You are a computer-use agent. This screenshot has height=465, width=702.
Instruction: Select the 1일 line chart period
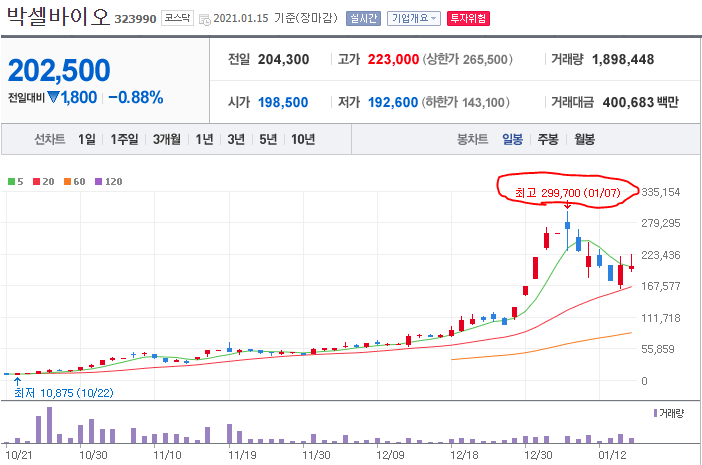coord(86,139)
